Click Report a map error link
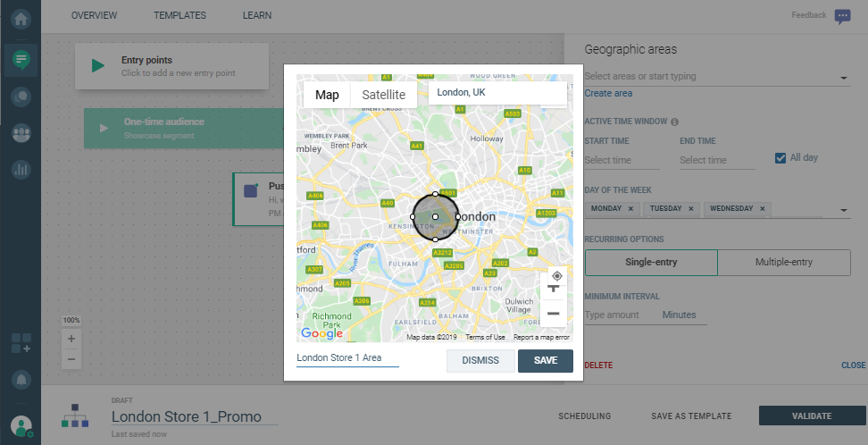The image size is (868, 445). pos(541,337)
